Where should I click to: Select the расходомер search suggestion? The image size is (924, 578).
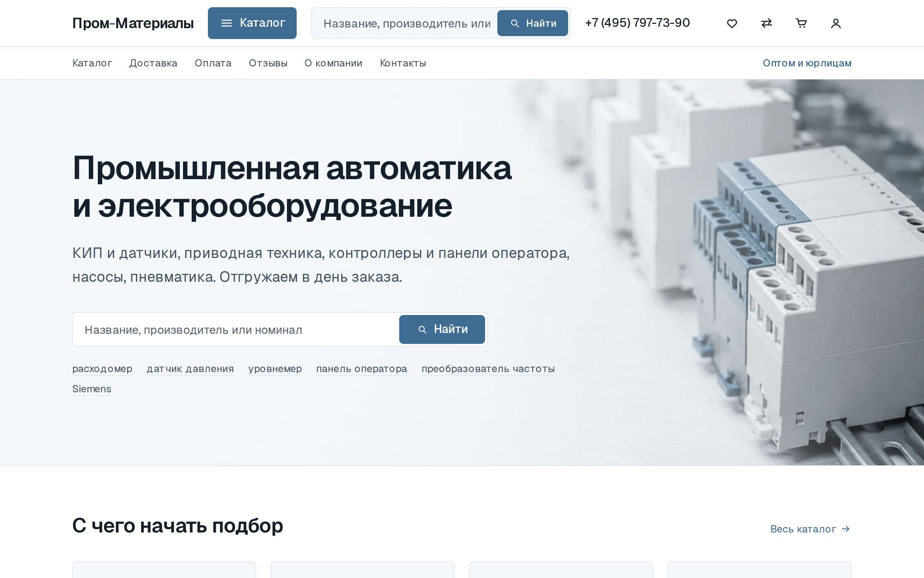coord(103,369)
